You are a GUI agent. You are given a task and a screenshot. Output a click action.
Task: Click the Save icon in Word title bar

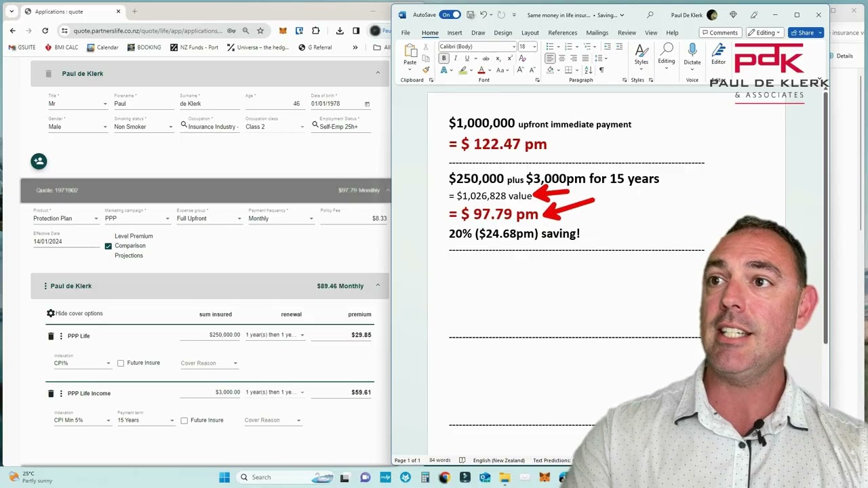pos(470,15)
